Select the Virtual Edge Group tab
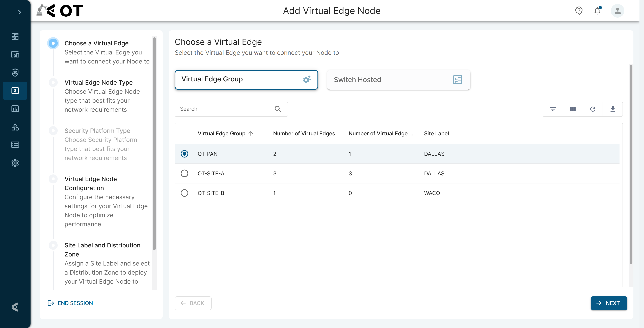The height and width of the screenshot is (328, 644). [x=246, y=79]
